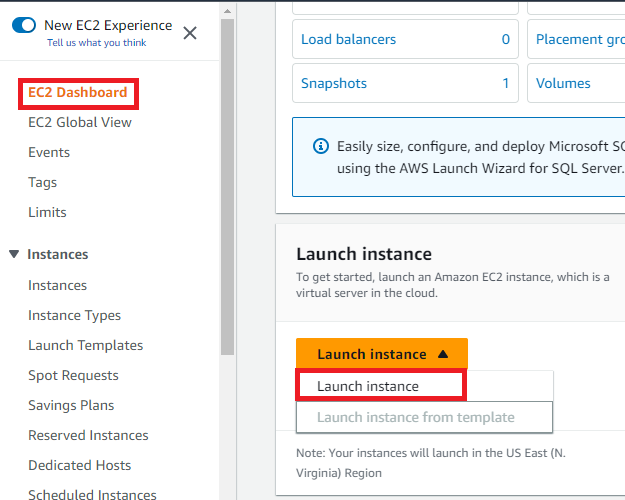The image size is (625, 500).
Task: Click the Tell us what you think link
Action: pyautogui.click(x=96, y=43)
